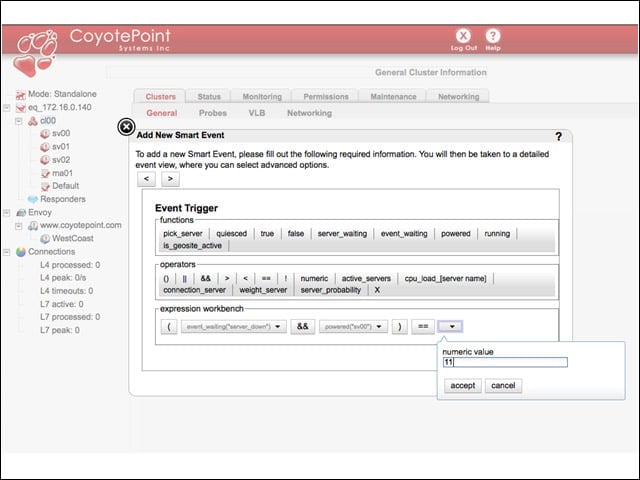Image resolution: width=640 pixels, height=480 pixels.
Task: Accept the numeric value
Action: 462,386
